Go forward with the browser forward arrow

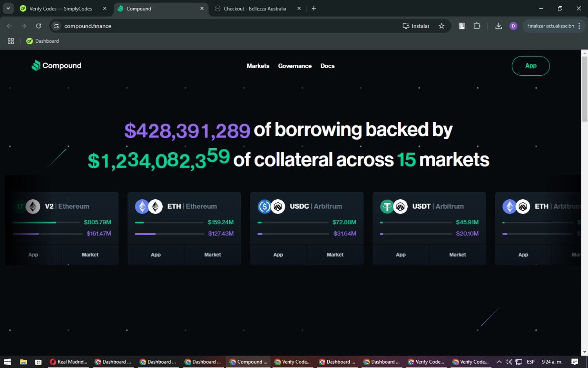(x=24, y=26)
